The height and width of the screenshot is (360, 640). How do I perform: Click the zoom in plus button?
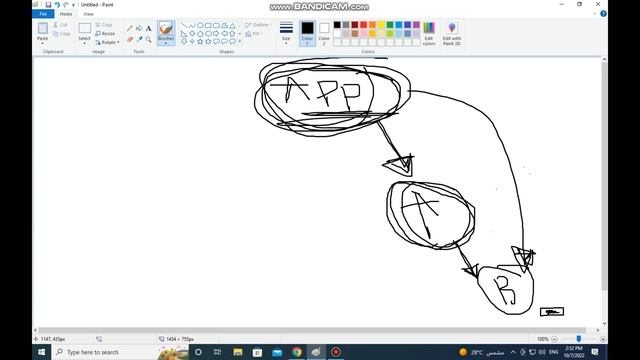603,339
